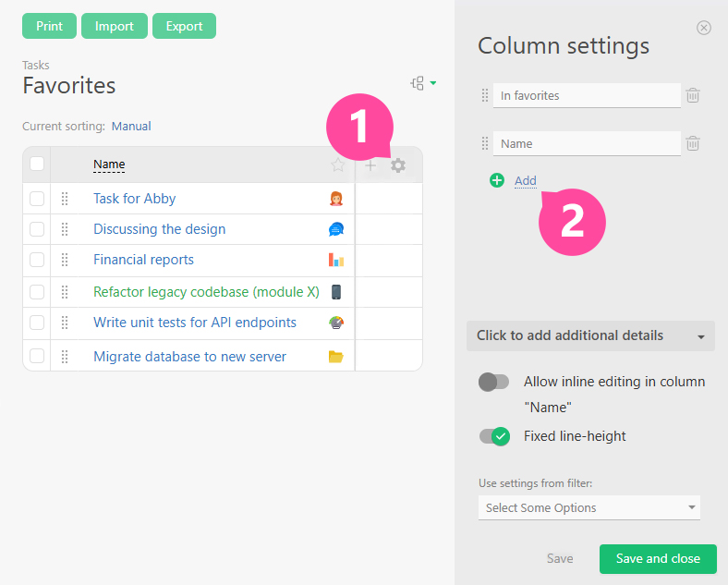The width and height of the screenshot is (728, 585).
Task: Click the favorites star column header
Action: click(x=338, y=165)
